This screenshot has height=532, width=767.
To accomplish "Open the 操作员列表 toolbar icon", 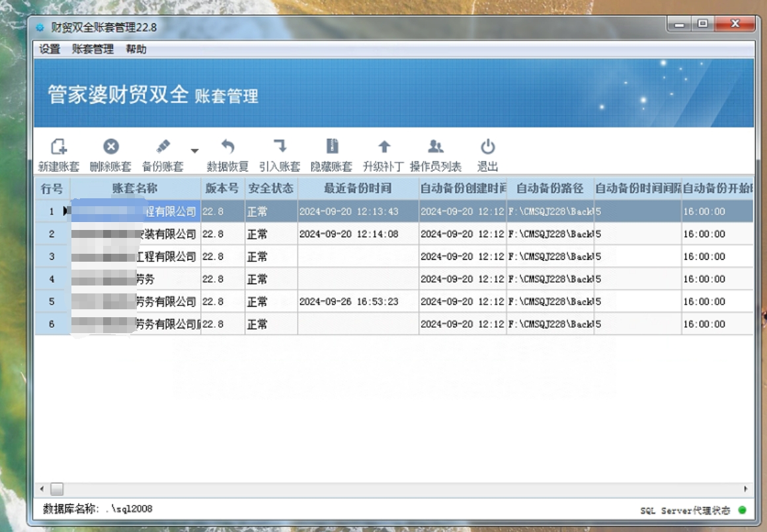I will [435, 147].
